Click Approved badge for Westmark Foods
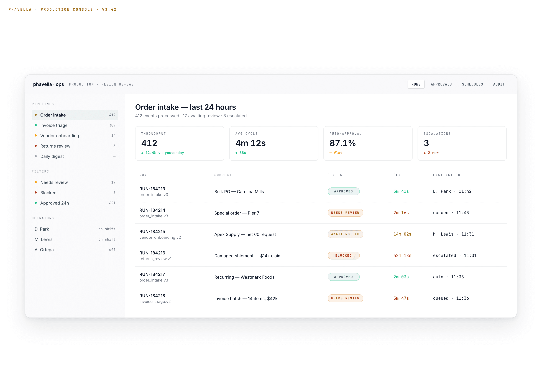542x392 pixels. coord(343,277)
